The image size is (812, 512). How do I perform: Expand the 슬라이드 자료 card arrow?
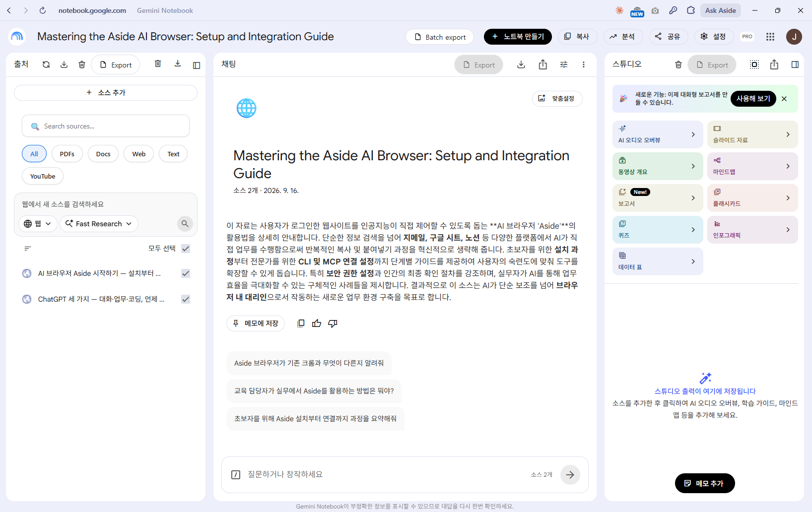[788, 134]
